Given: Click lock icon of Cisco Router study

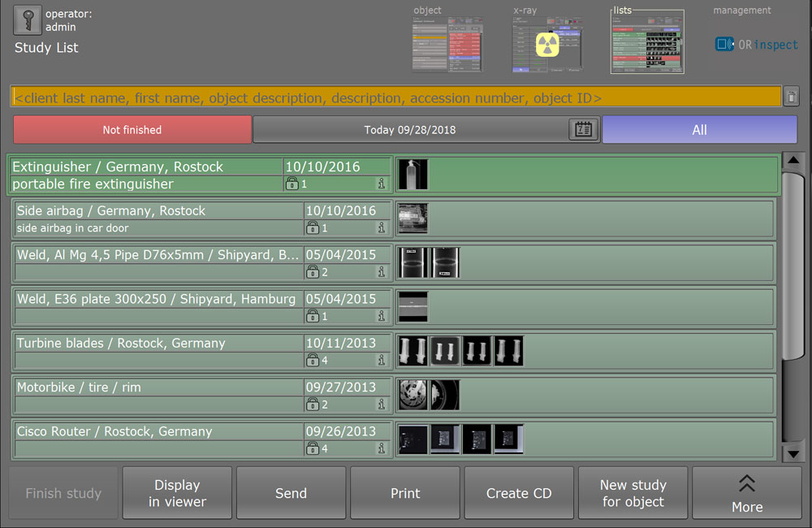Looking at the screenshot, I should (x=313, y=448).
